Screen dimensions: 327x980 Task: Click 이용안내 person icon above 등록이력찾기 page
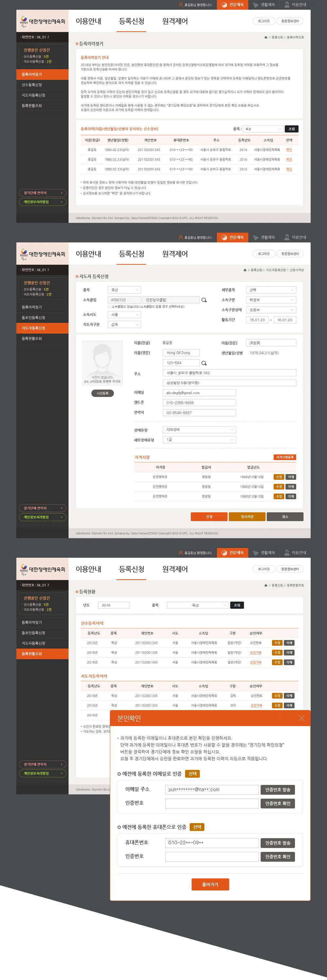287,5
